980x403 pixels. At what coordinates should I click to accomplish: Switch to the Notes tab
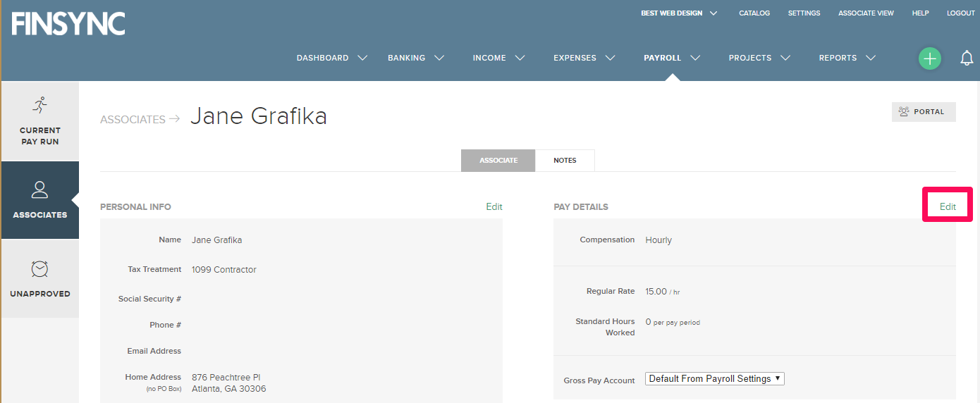click(565, 161)
